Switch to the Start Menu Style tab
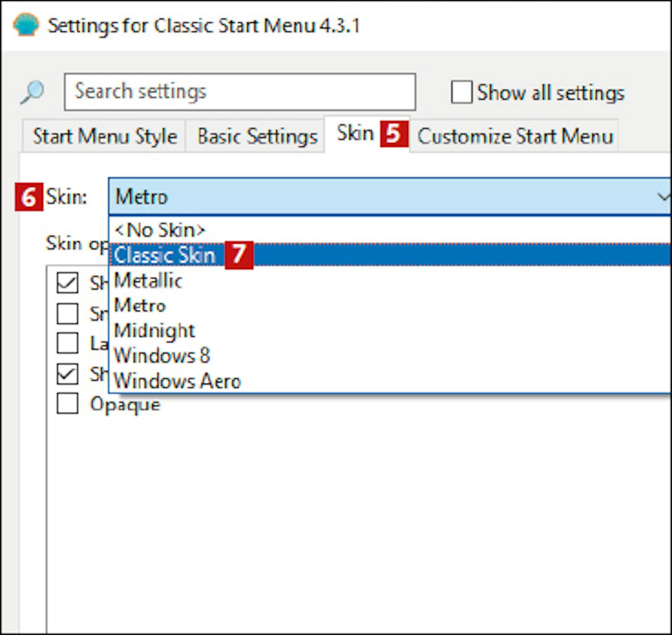Viewport: 672px width, 635px height. click(x=104, y=136)
